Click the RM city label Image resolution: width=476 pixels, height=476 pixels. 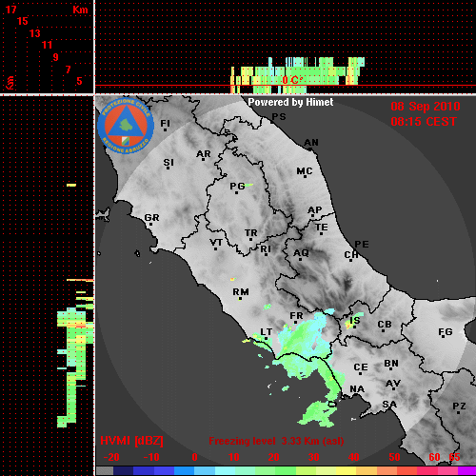[241, 292]
